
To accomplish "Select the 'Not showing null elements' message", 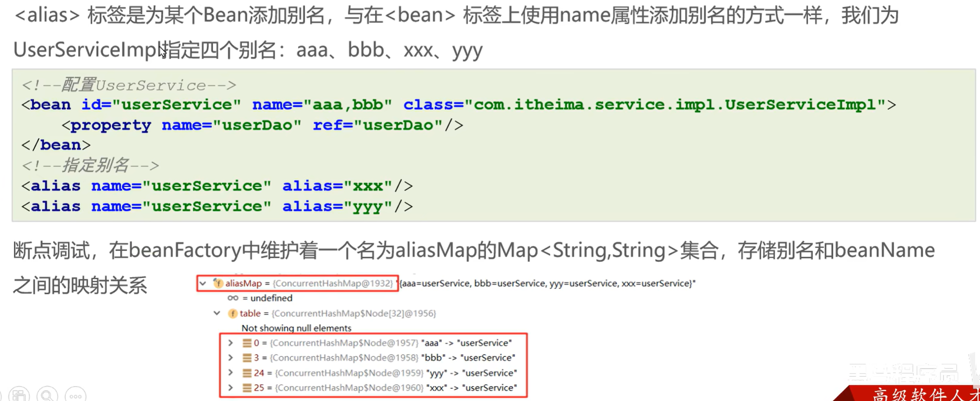I will click(x=296, y=328).
